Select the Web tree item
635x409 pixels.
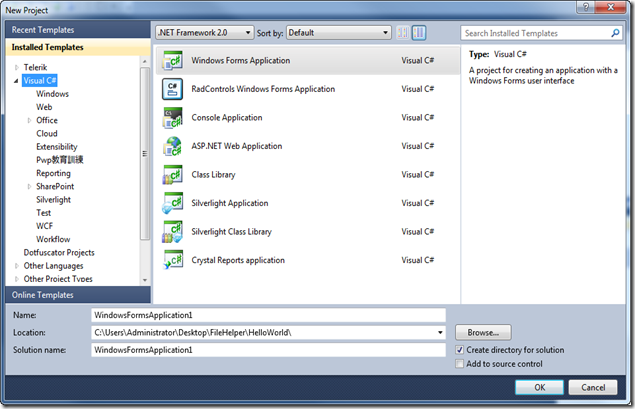(x=44, y=107)
